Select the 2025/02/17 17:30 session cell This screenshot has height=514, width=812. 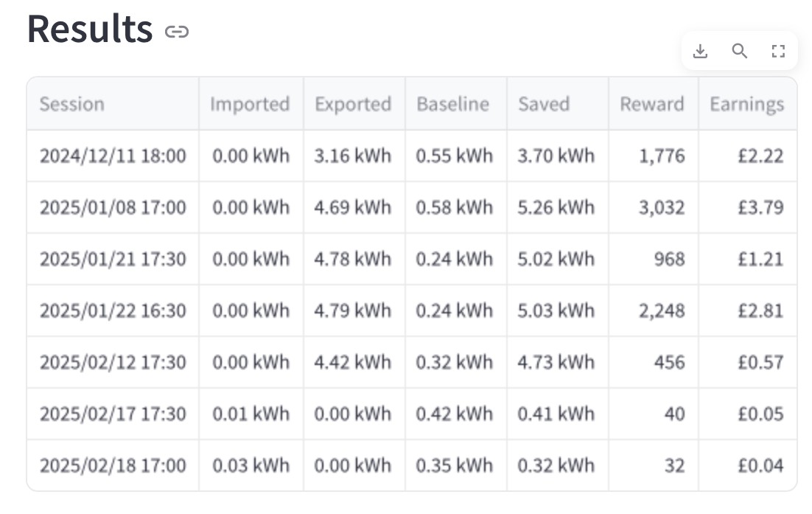pyautogui.click(x=113, y=414)
